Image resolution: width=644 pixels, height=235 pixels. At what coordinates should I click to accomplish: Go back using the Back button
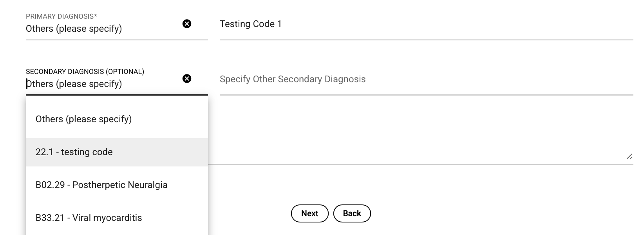tap(352, 213)
